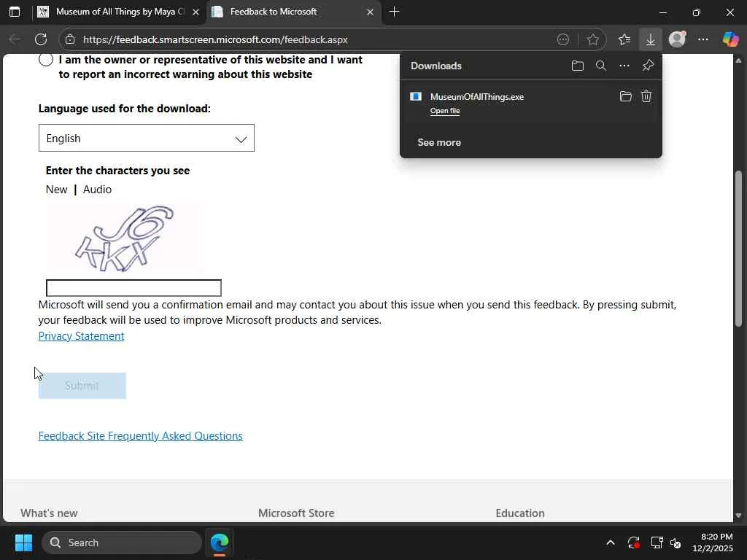Pin the Downloads panel
The width and height of the screenshot is (747, 560).
pyautogui.click(x=648, y=66)
